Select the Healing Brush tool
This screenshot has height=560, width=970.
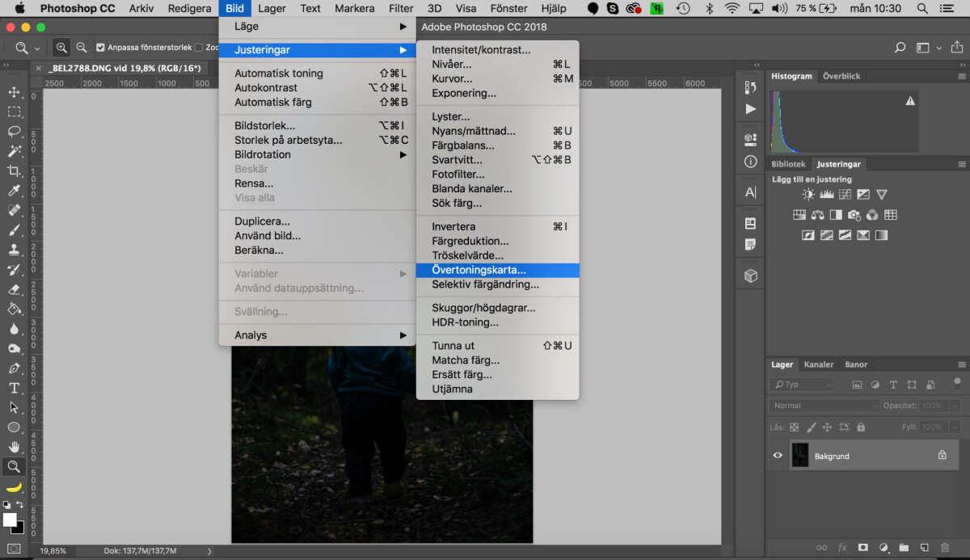tap(15, 210)
